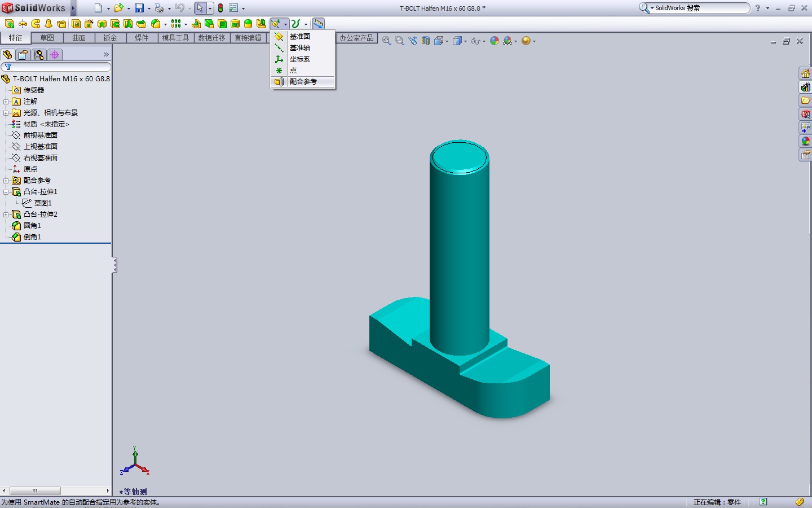Open the Options settings icon
The height and width of the screenshot is (508, 812).
coord(233,8)
